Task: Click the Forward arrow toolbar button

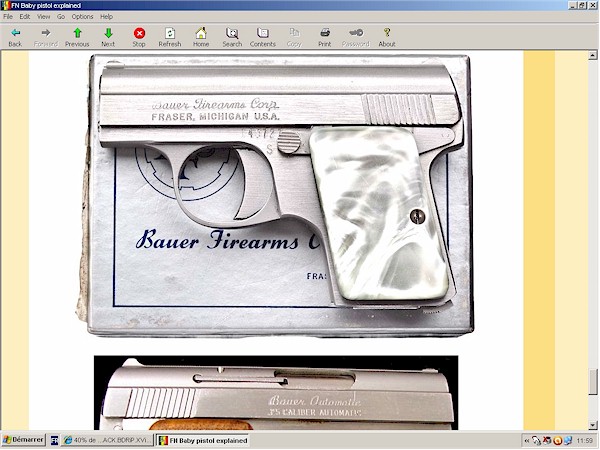Action: (x=46, y=38)
